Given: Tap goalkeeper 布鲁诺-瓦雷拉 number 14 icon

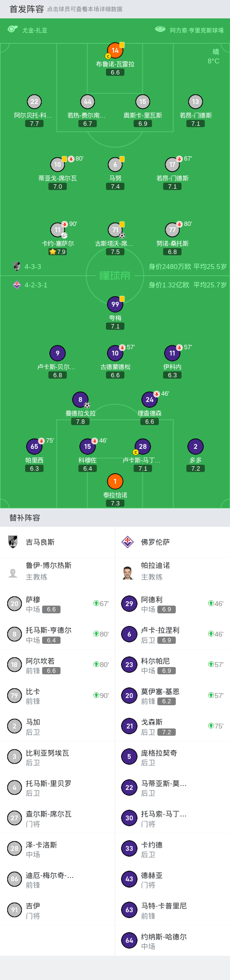Looking at the screenshot, I should tap(115, 50).
